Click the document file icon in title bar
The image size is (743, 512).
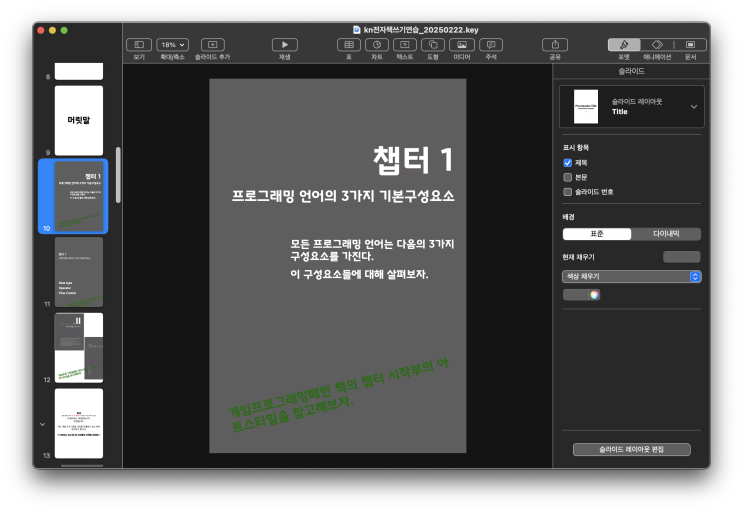pyautogui.click(x=357, y=30)
